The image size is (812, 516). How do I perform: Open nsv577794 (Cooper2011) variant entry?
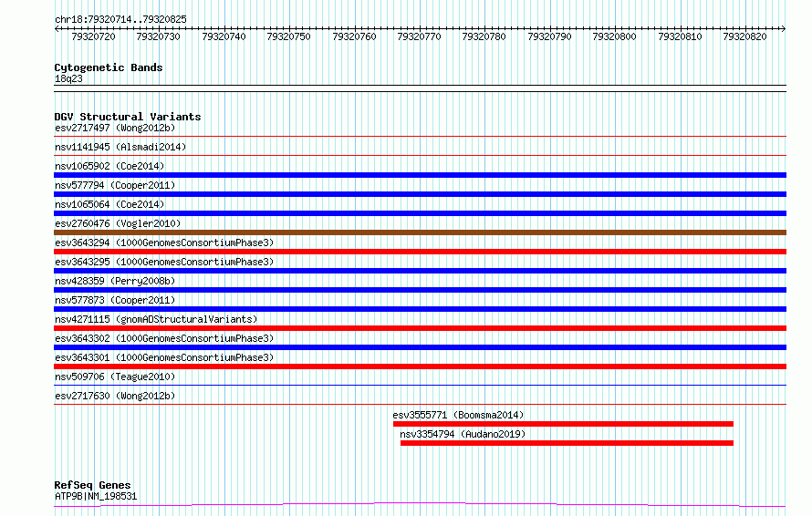tap(115, 185)
